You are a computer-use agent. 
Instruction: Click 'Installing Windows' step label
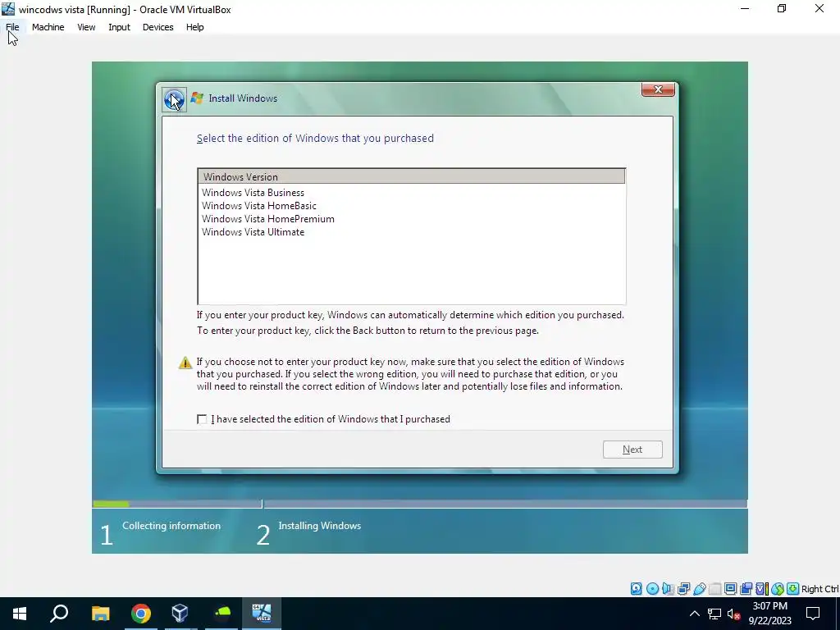pos(319,526)
